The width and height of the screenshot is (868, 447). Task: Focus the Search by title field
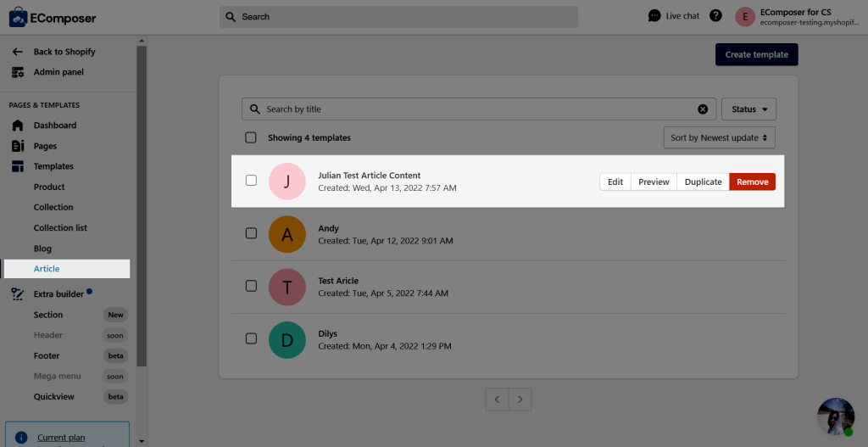pos(479,109)
